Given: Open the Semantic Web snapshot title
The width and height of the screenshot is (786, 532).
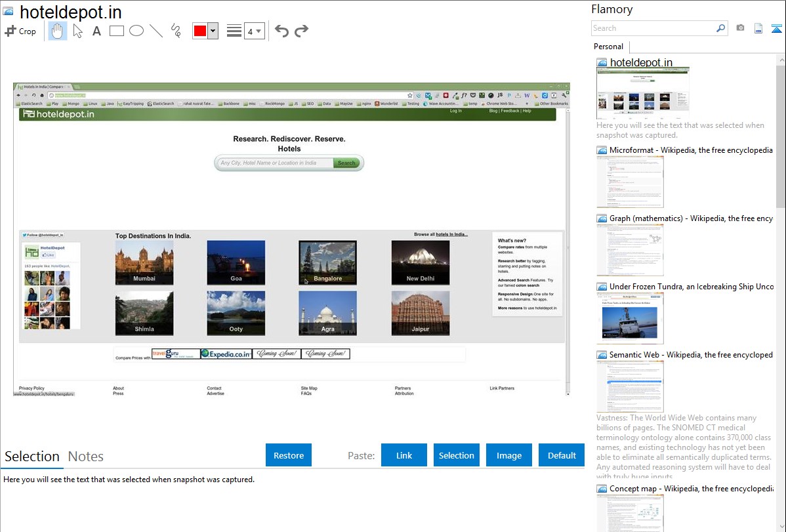Looking at the screenshot, I should (x=691, y=354).
